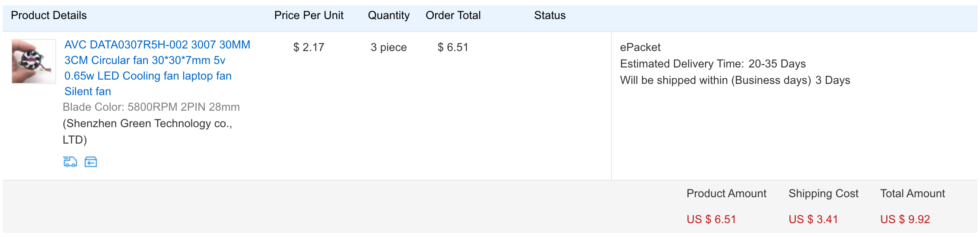Click the Blade Color 5800RPM 2PIN variant text
Image resolution: width=980 pixels, height=237 pixels.
[x=151, y=107]
